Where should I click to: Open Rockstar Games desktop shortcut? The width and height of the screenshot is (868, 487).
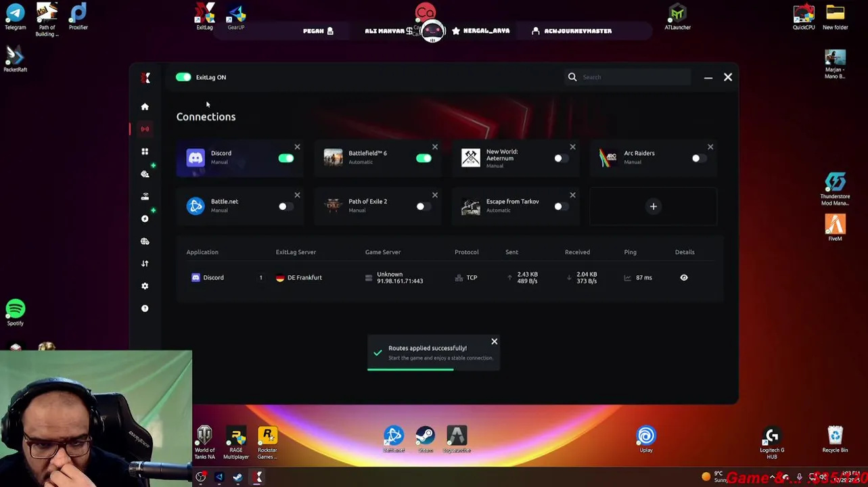tap(267, 442)
